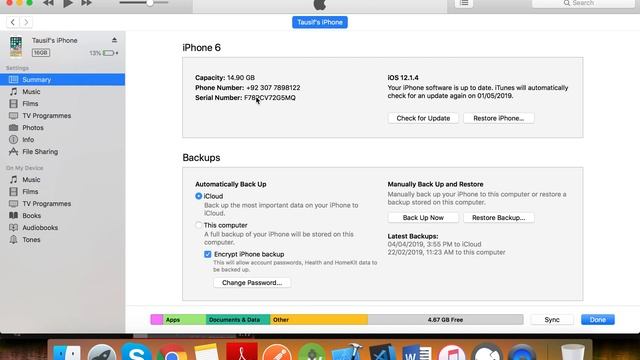
Task: Open Google Chrome from the Dock
Action: tap(172, 353)
